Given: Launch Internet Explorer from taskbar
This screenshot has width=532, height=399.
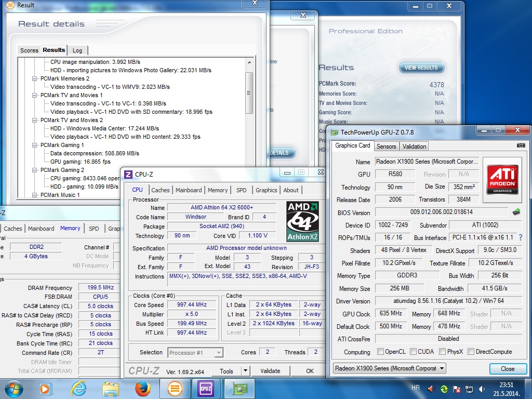Looking at the screenshot, I should (78, 389).
